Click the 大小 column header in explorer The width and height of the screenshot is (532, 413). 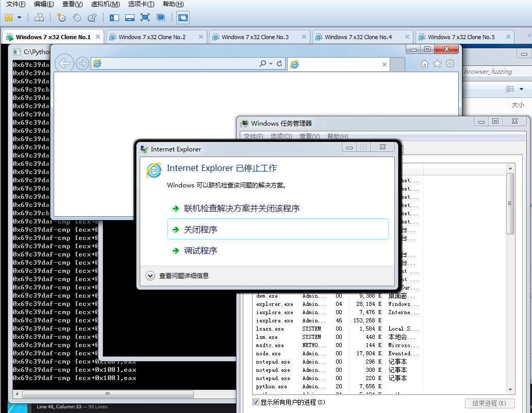point(518,105)
